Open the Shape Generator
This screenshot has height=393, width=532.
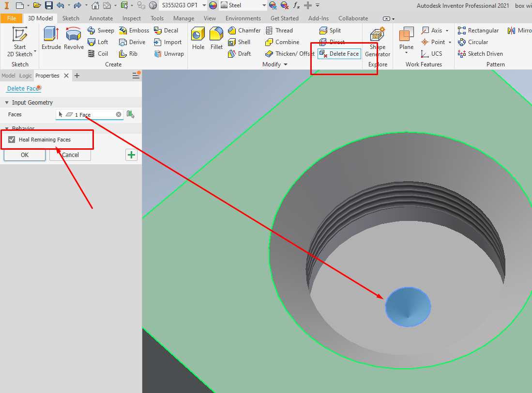378,42
